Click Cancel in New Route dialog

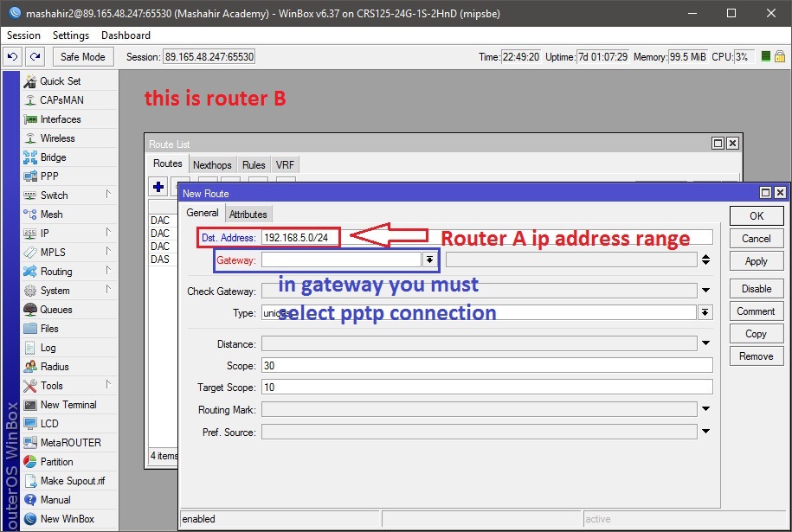[x=757, y=238]
